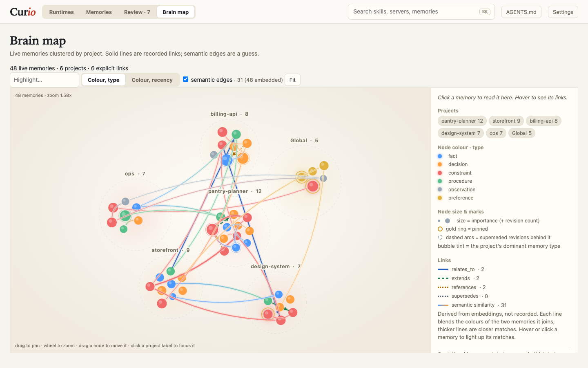The image size is (588, 368).
Task: Click '48 memories · zoom 1.58×' status text
Action: [x=43, y=95]
